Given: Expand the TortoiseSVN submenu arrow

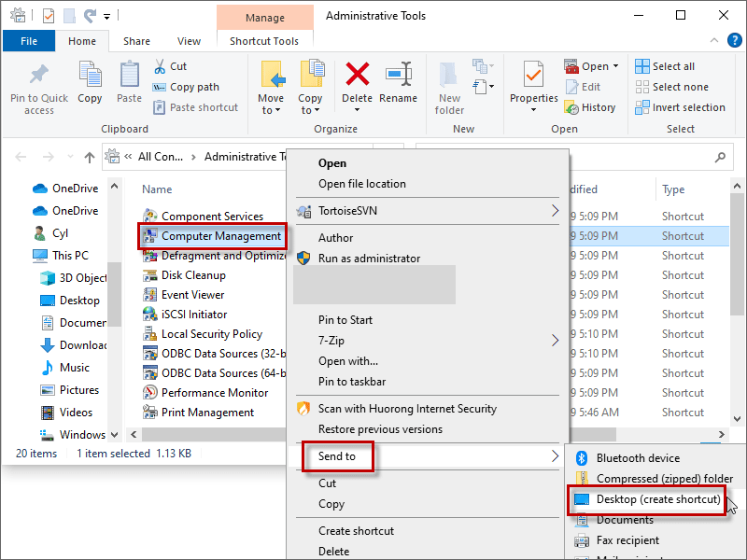Looking at the screenshot, I should [555, 211].
